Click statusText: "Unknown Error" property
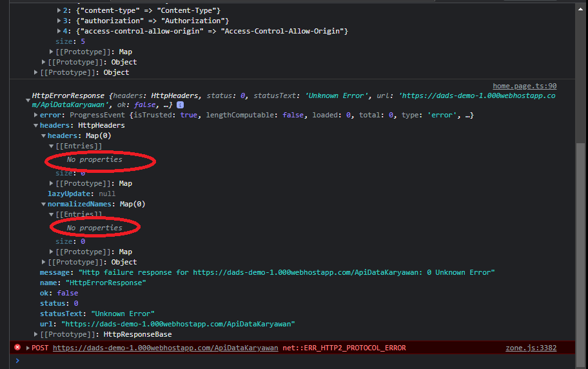The height and width of the screenshot is (369, 588). click(97, 314)
